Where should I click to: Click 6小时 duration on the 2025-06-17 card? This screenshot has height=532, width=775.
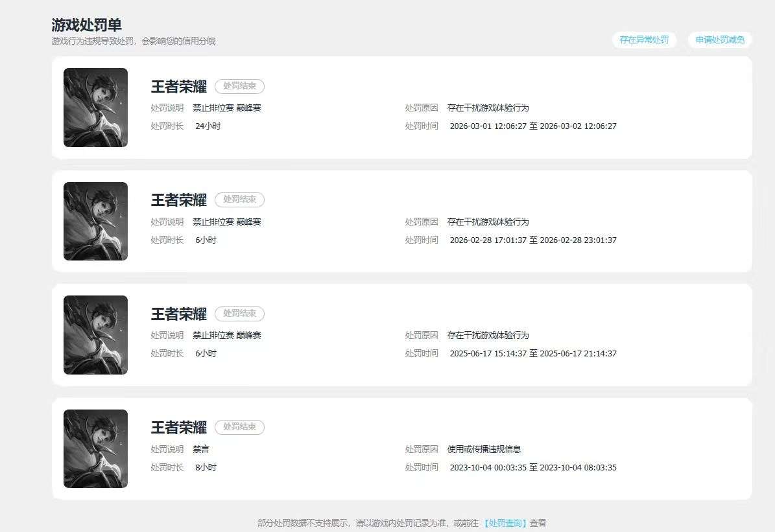point(206,353)
